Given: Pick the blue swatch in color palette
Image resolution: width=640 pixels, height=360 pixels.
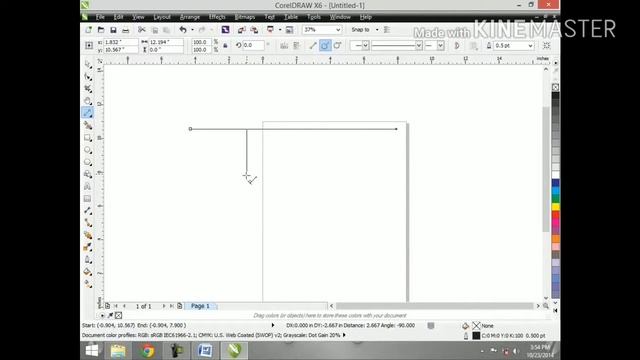Looking at the screenshot, I should click(x=556, y=183).
